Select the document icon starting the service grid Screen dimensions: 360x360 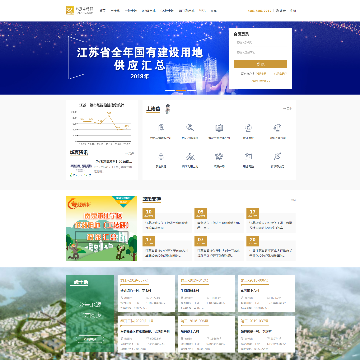(x=161, y=127)
